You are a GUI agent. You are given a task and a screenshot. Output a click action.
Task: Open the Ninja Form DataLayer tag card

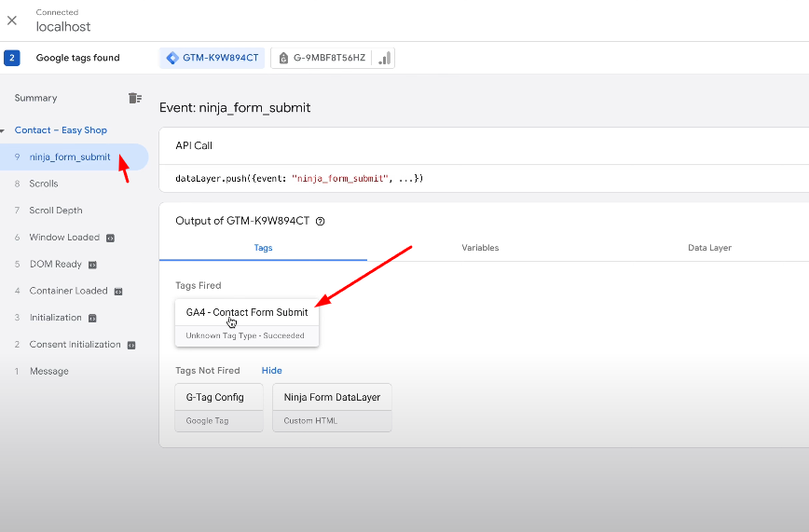[332, 408]
